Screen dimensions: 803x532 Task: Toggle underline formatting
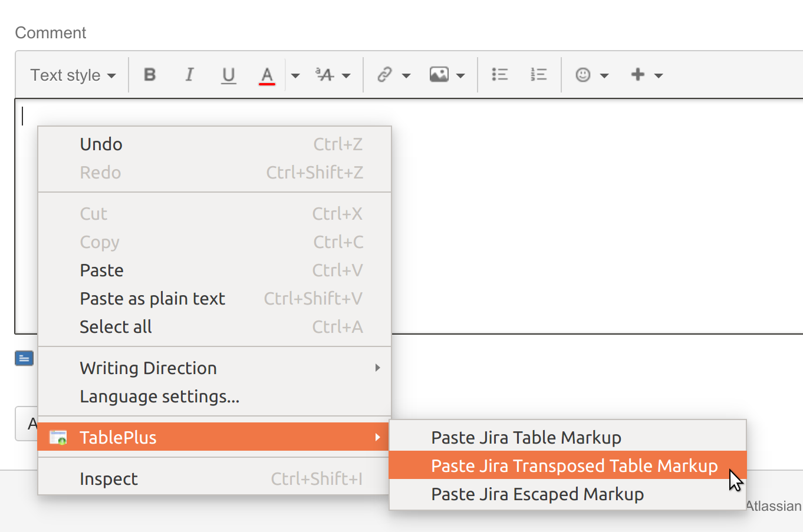pos(228,75)
